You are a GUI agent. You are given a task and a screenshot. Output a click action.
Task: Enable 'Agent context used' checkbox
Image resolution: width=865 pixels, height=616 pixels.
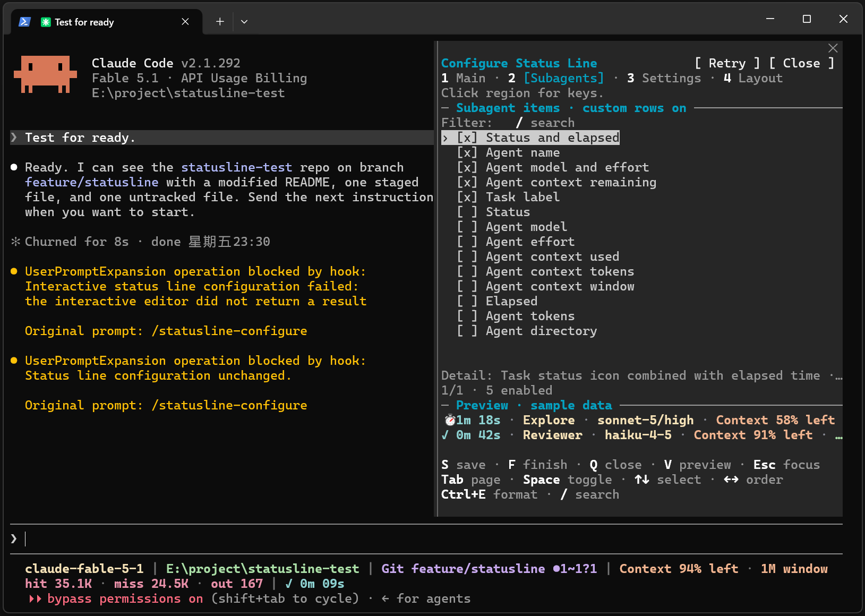pyautogui.click(x=467, y=256)
